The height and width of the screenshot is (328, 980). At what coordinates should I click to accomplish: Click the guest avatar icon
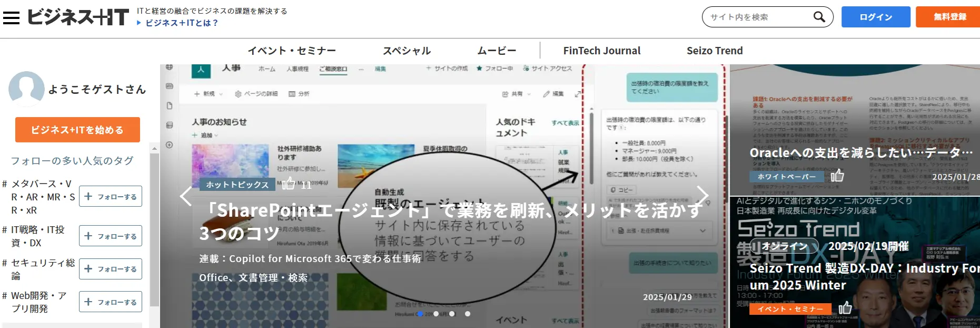pyautogui.click(x=26, y=89)
